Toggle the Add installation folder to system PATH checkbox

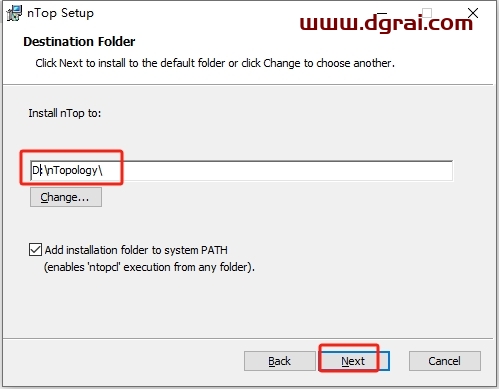35,250
